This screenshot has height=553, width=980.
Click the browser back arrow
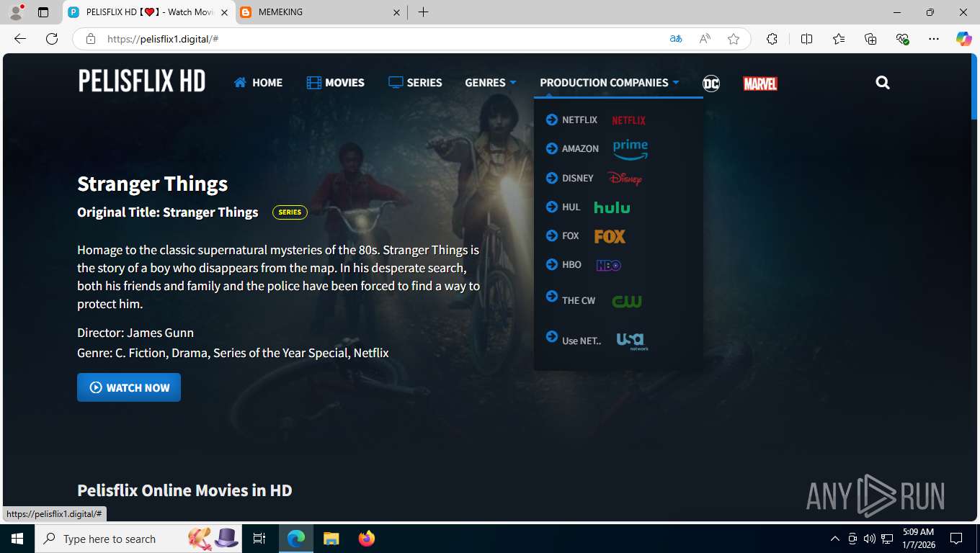click(x=20, y=39)
